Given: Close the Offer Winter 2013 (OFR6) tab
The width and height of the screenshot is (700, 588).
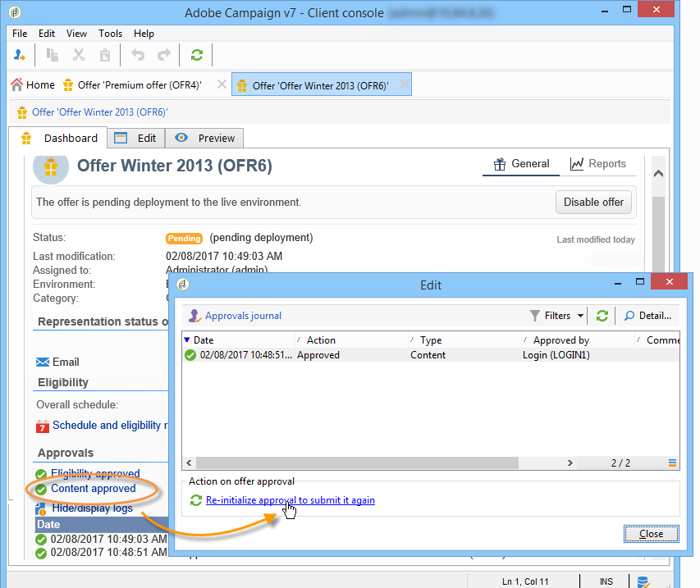Looking at the screenshot, I should point(404,84).
